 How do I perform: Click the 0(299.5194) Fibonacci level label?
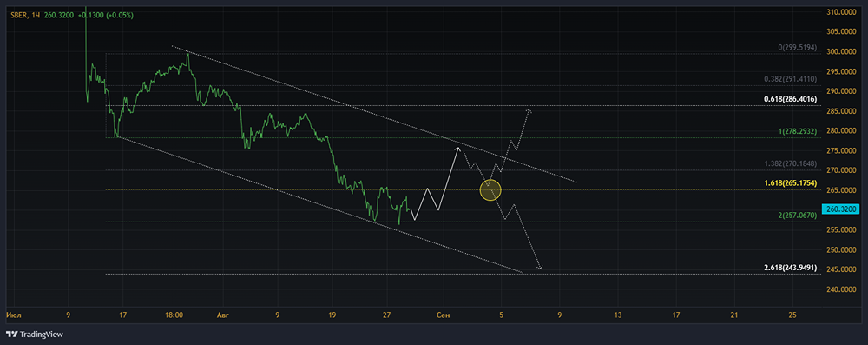pyautogui.click(x=798, y=49)
